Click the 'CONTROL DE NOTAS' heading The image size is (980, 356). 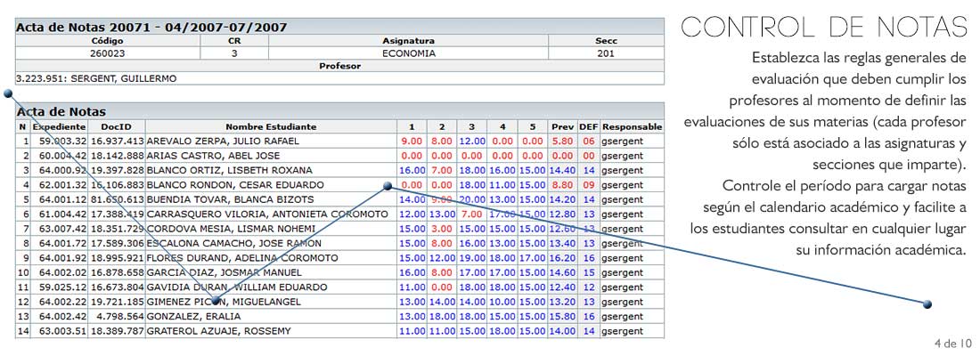(x=823, y=27)
